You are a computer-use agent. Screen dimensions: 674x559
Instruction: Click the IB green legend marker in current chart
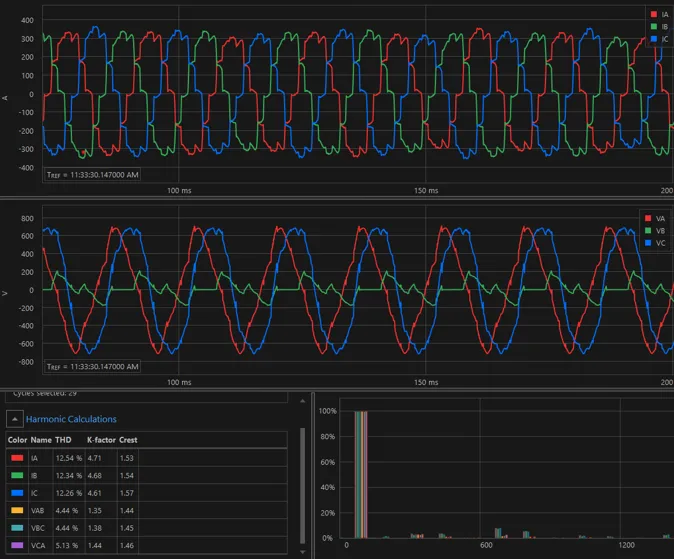[654, 26]
